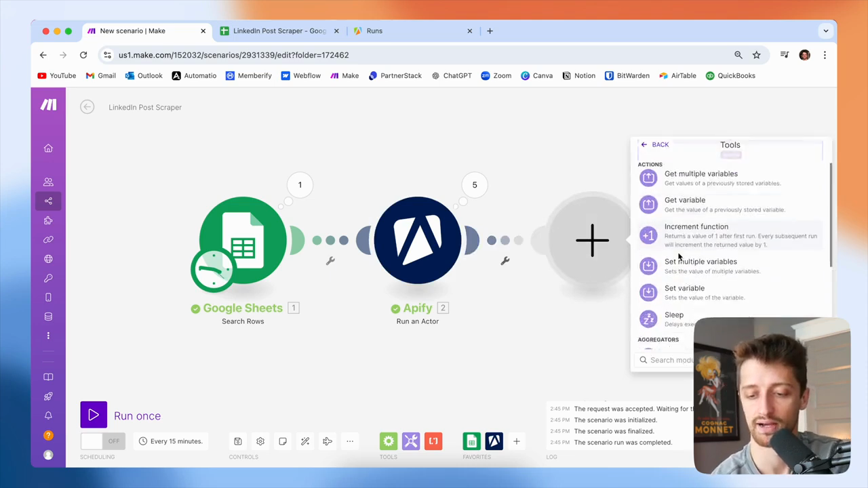
Task: Open the Notifications bell icon
Action: point(48,415)
